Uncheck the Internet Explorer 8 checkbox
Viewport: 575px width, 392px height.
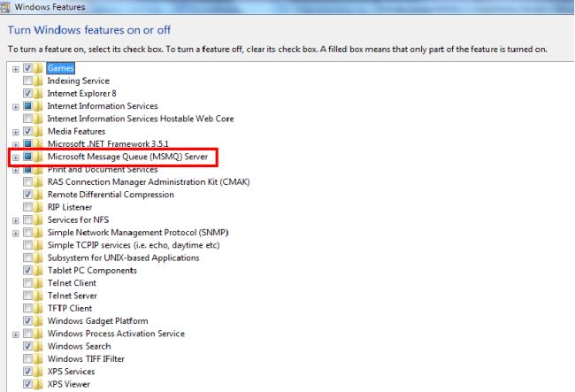point(28,93)
